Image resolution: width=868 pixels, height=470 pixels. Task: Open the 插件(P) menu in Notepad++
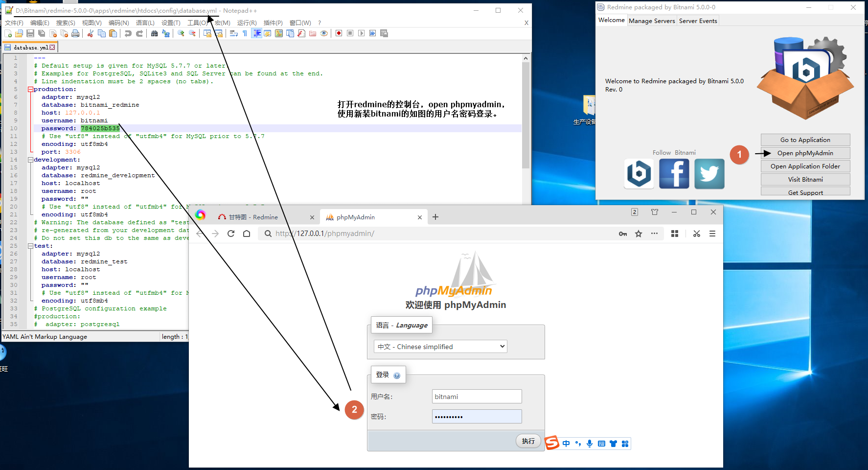pyautogui.click(x=273, y=23)
